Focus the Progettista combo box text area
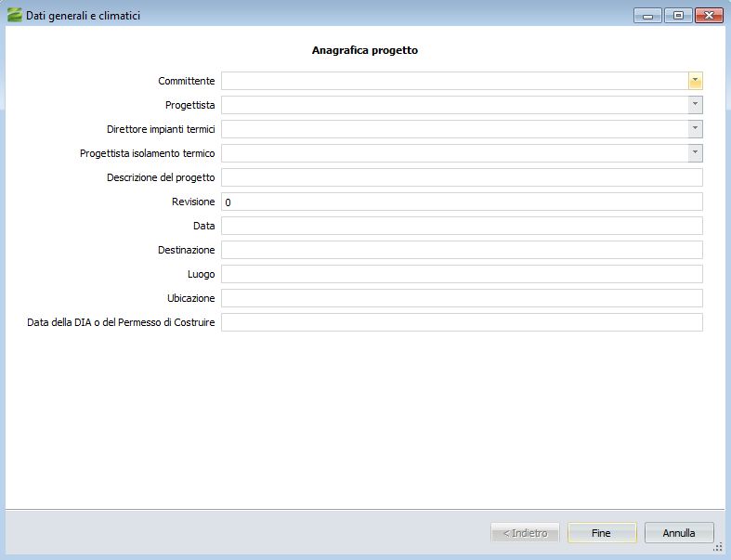The height and width of the screenshot is (560, 731). (x=454, y=105)
